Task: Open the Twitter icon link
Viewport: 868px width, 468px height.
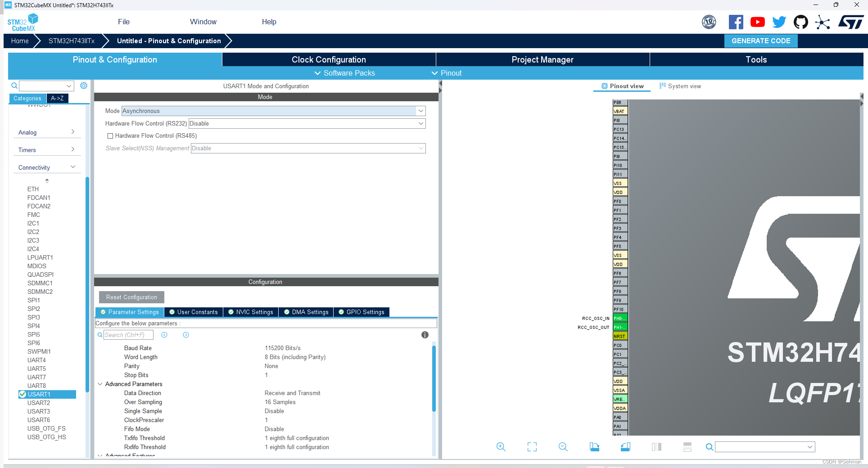Action: [x=779, y=22]
